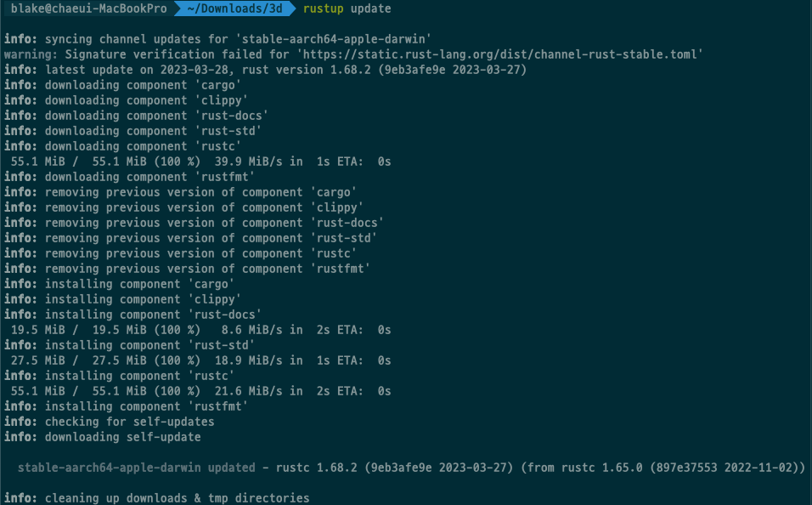This screenshot has width=812, height=505.
Task: Click the 'blake@chaeui-MacBookPro' prompt segment
Action: point(88,9)
